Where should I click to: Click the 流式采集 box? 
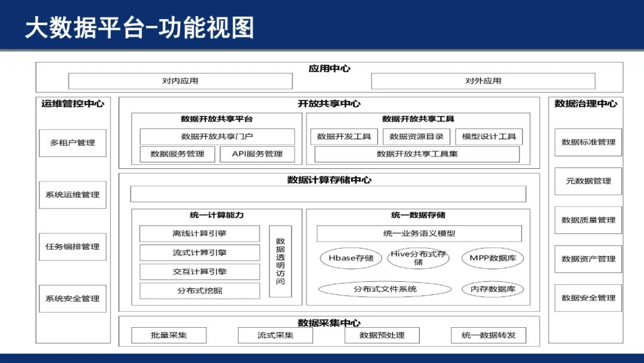(x=275, y=336)
